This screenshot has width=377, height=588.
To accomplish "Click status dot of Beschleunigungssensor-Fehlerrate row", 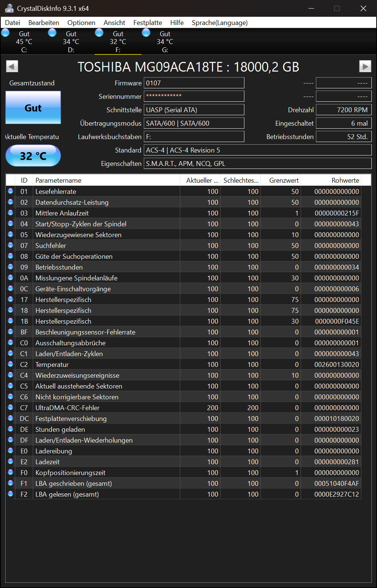I will point(10,331).
